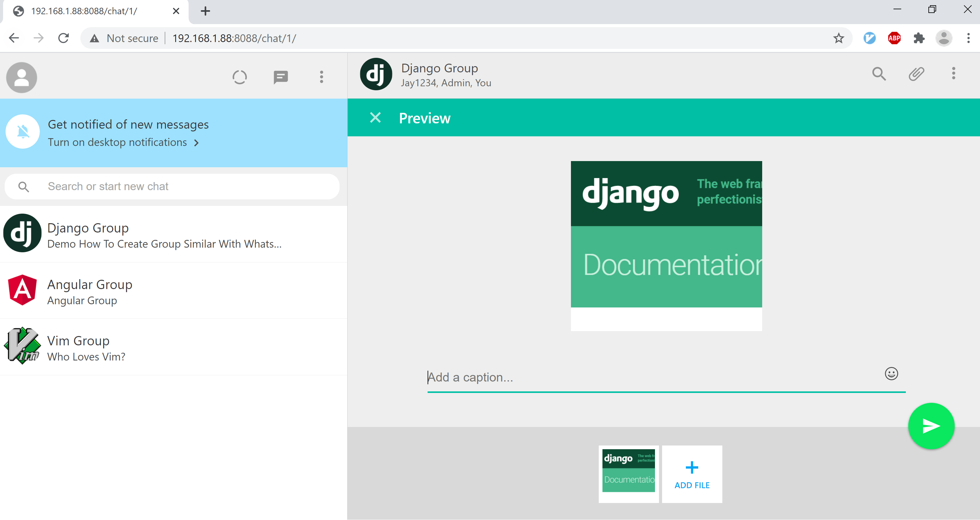Click 'Who Loves Vim?' message preview
Image resolution: width=980 pixels, height=520 pixels.
coord(86,357)
